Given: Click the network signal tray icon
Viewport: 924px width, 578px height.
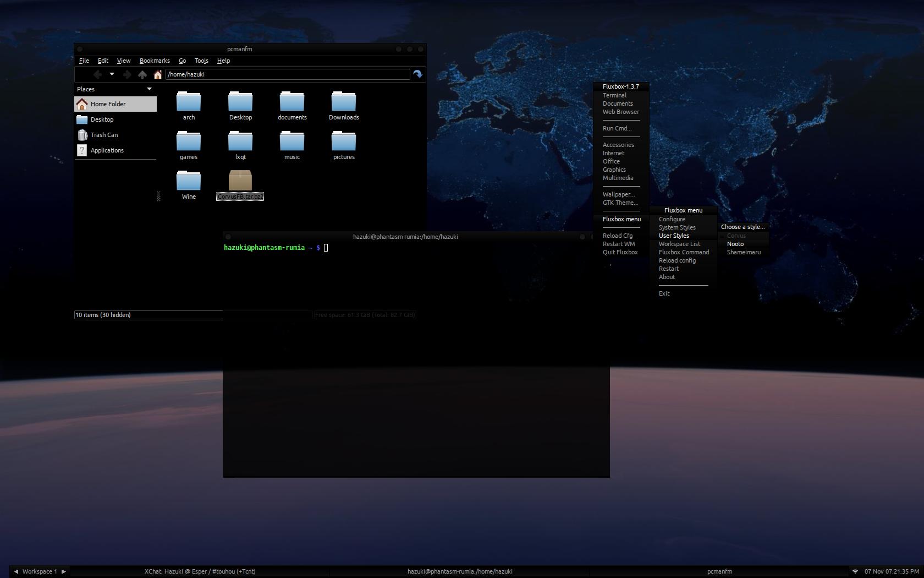Looking at the screenshot, I should pyautogui.click(x=855, y=571).
